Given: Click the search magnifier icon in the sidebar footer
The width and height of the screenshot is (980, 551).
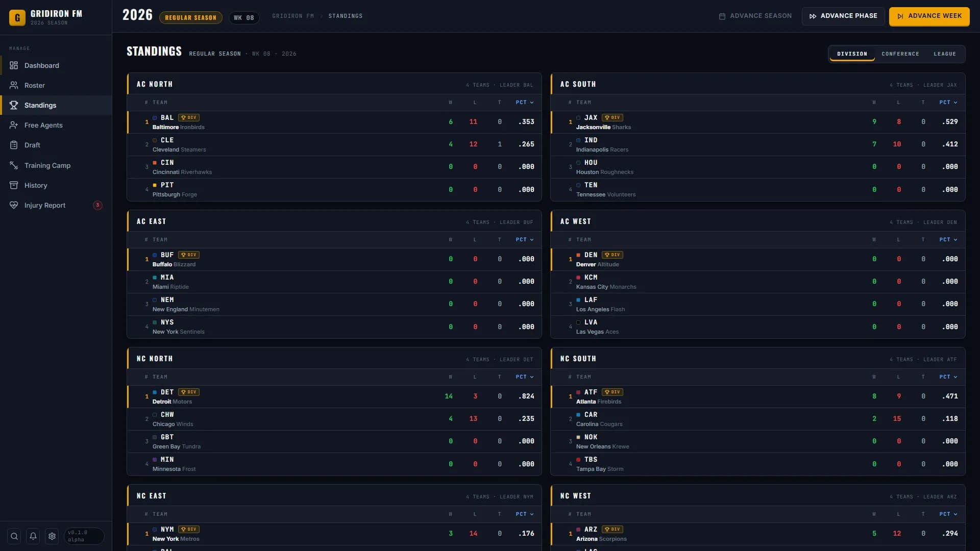Looking at the screenshot, I should (14, 536).
